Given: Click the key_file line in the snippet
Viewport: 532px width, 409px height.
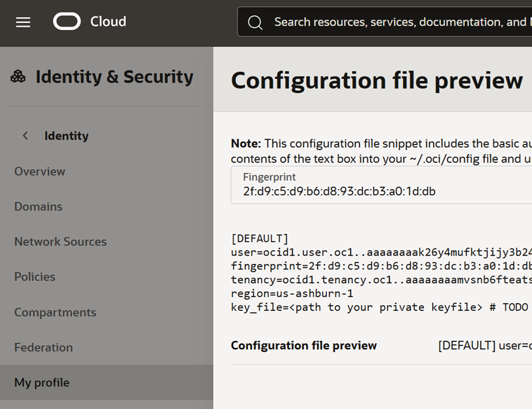Looking at the screenshot, I should 379,307.
